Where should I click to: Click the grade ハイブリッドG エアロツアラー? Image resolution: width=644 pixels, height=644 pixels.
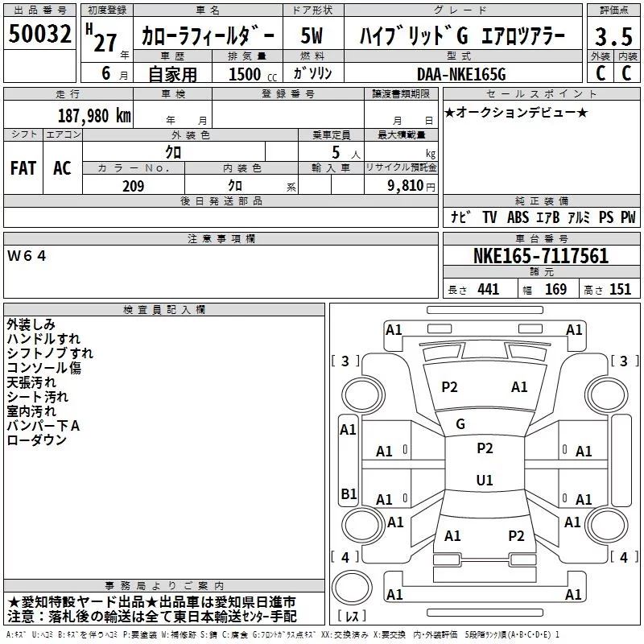point(462,35)
